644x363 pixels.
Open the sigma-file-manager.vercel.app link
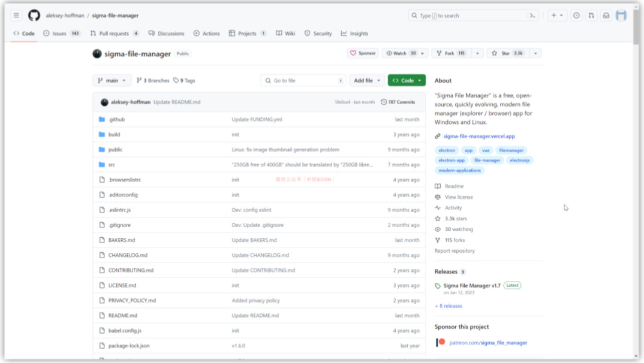point(479,136)
